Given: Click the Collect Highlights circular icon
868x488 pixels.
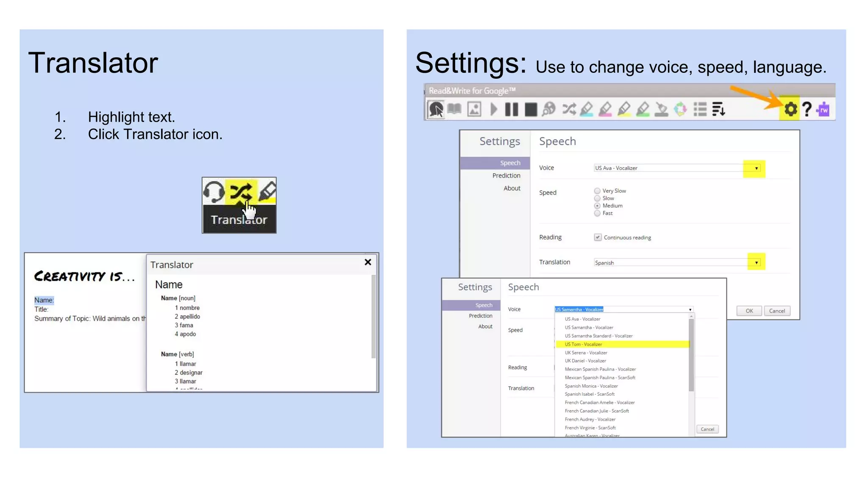Looking at the screenshot, I should 681,109.
